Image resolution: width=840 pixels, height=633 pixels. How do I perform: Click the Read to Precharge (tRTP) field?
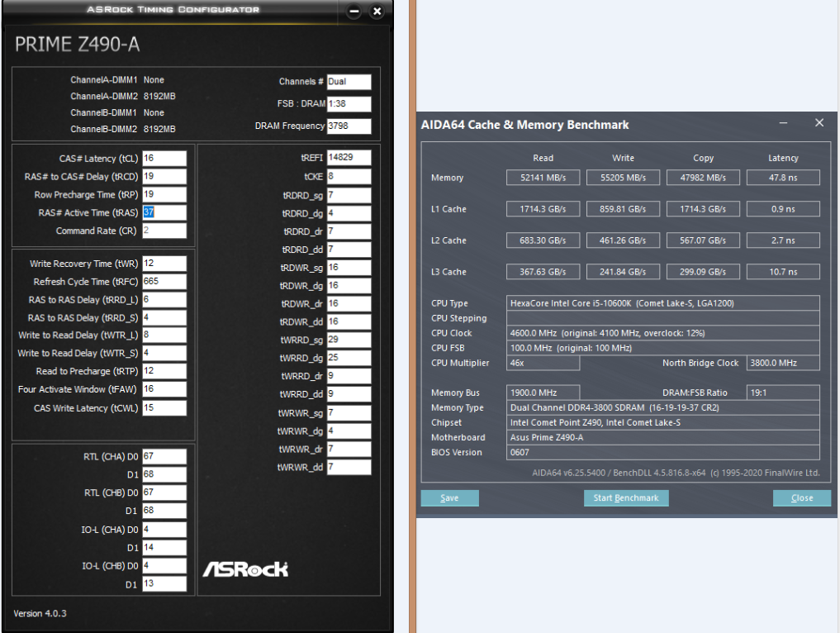(x=164, y=371)
